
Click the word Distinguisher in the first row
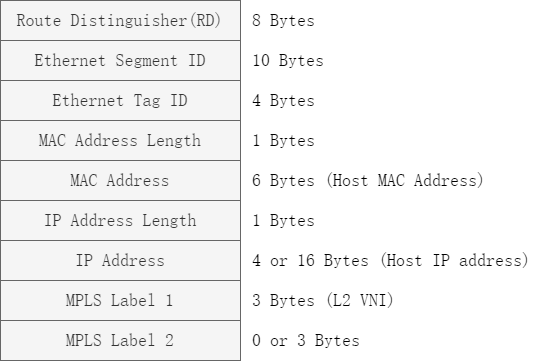tap(129, 20)
